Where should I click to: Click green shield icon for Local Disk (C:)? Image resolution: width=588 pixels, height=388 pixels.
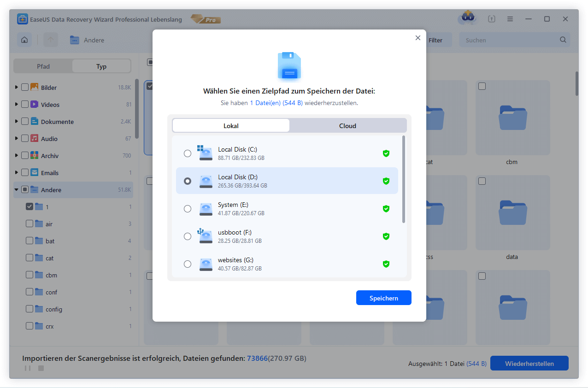coord(386,153)
